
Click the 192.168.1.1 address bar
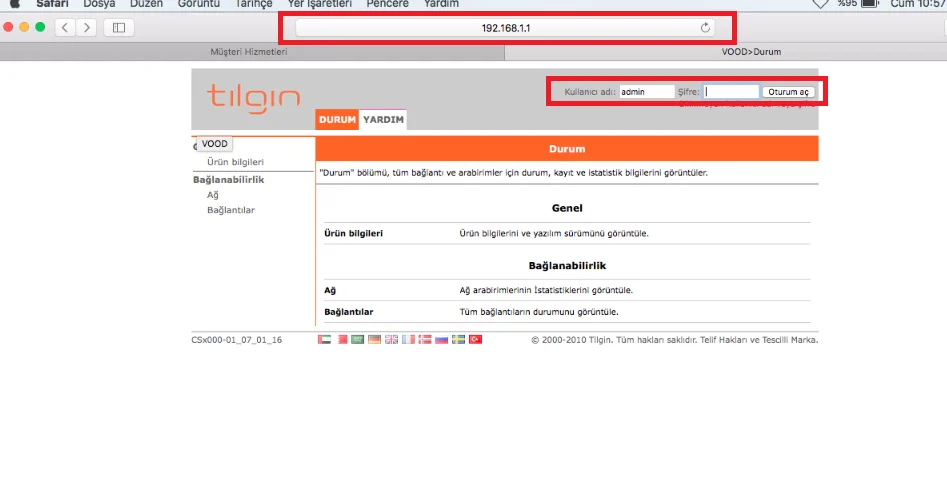pyautogui.click(x=505, y=28)
